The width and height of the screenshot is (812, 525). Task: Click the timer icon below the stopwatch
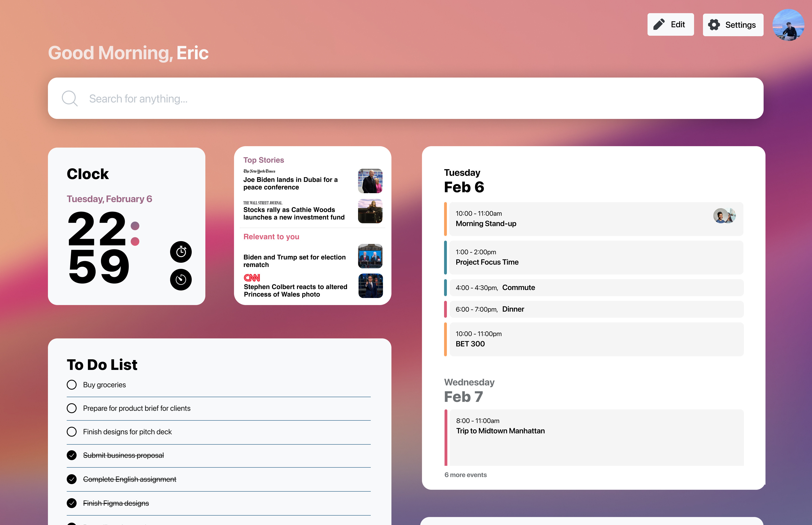(181, 280)
